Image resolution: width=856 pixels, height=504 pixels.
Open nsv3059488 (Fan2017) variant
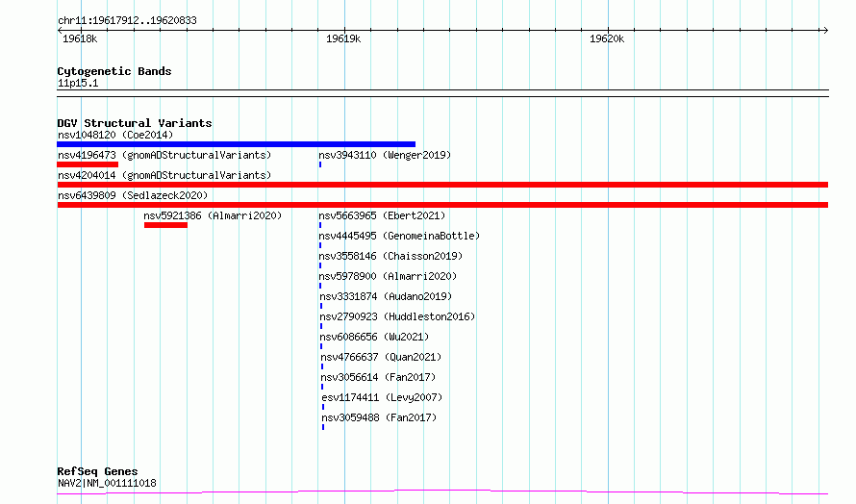[x=379, y=417]
